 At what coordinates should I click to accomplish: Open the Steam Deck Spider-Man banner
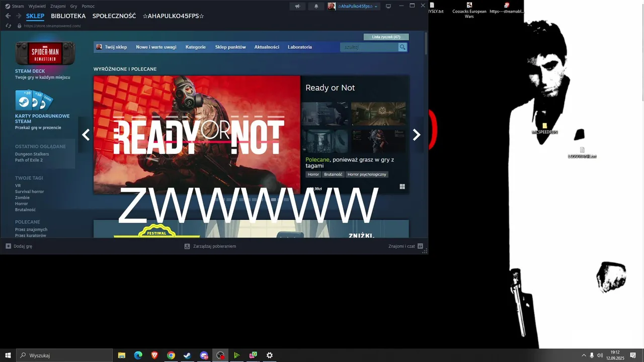(x=45, y=53)
